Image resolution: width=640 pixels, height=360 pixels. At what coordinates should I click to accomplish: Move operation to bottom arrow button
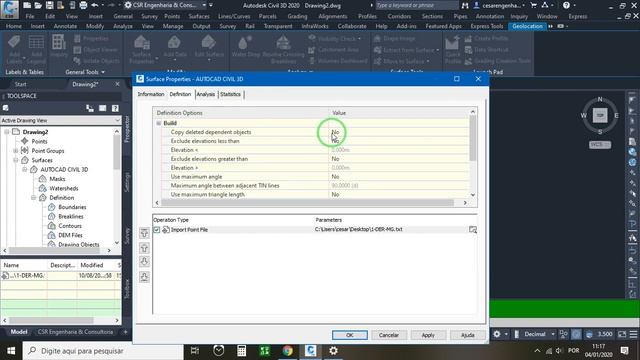pos(144,277)
